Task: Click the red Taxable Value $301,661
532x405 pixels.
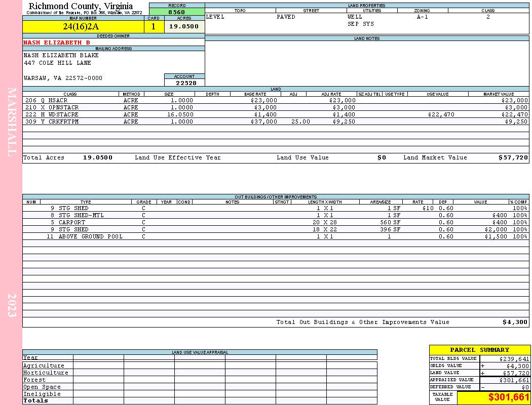Action: pos(509,397)
